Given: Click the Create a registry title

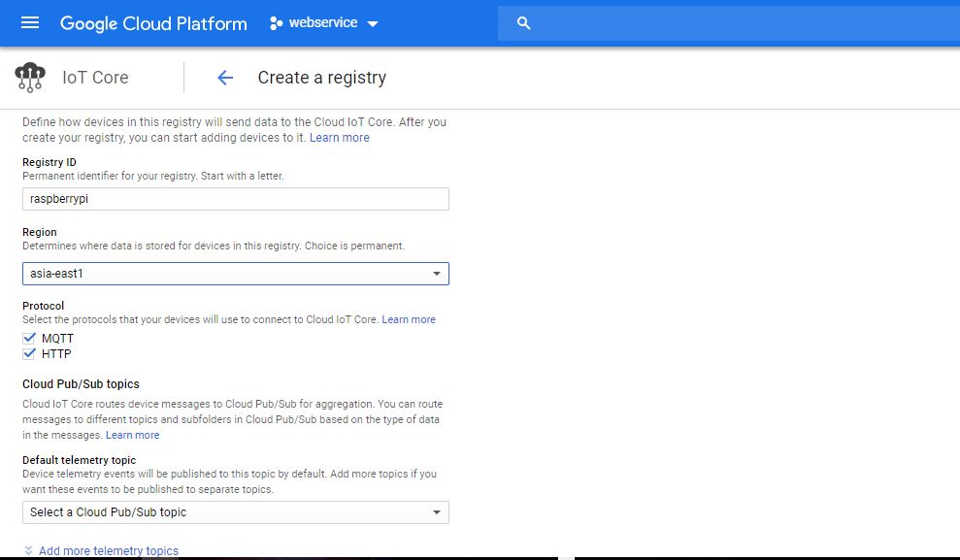Looking at the screenshot, I should tap(322, 78).
